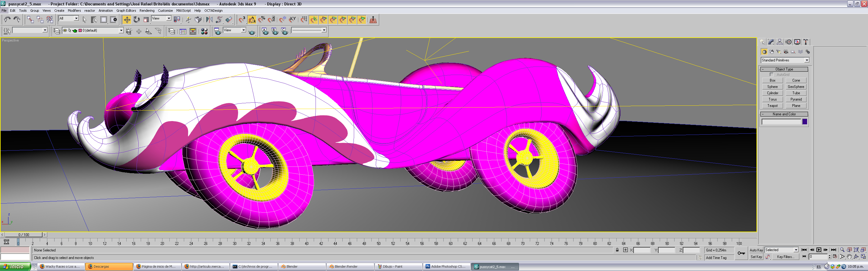The height and width of the screenshot is (271, 868).
Task: Activate the Select and Link tool
Action: (x=30, y=20)
